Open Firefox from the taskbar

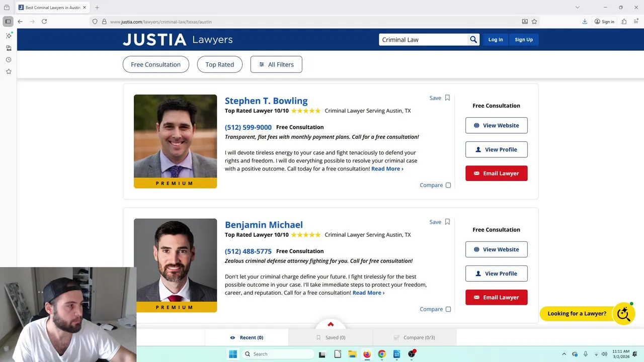click(367, 354)
